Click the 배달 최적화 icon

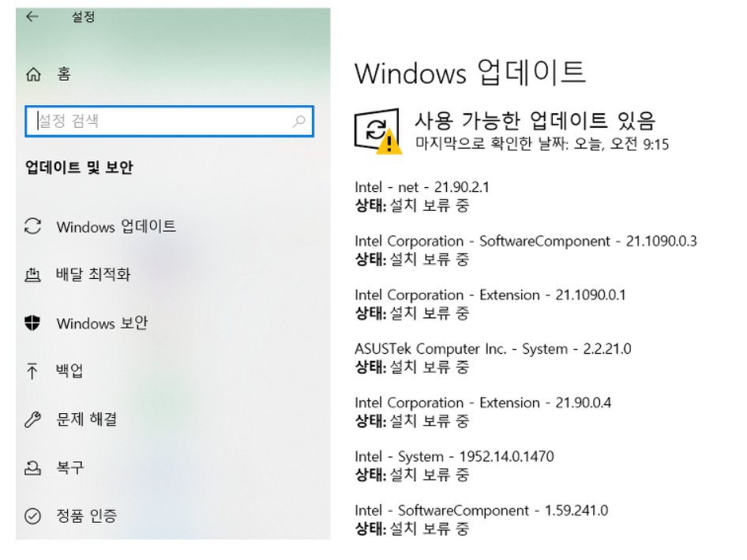pyautogui.click(x=32, y=275)
